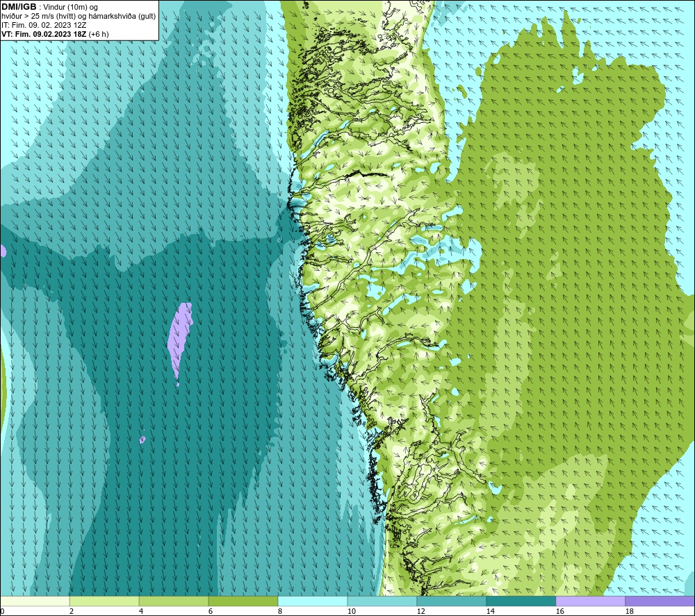Viewport: 695px width, 616px height.
Task: Click the 0–2 m/s pale yellow legend swatch
Action: (35, 601)
